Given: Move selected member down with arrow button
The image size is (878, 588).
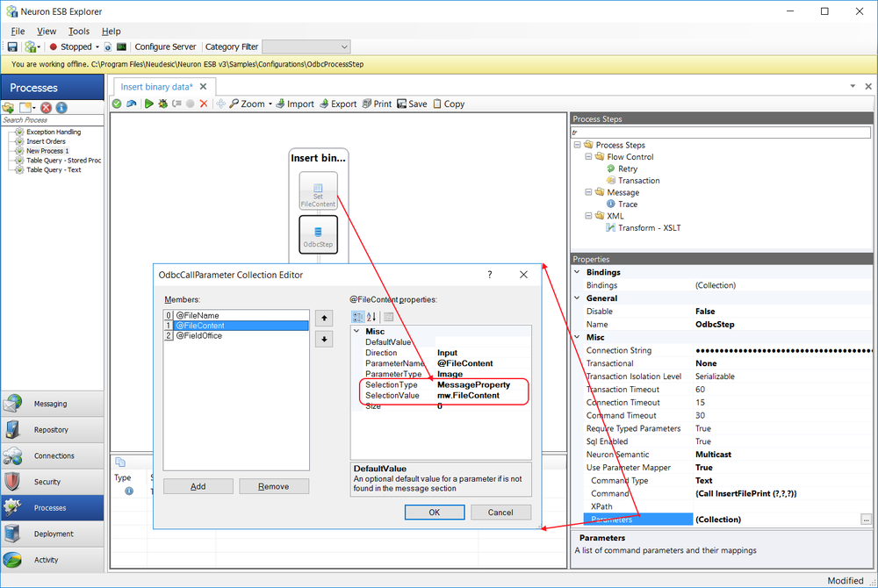Looking at the screenshot, I should (324, 339).
